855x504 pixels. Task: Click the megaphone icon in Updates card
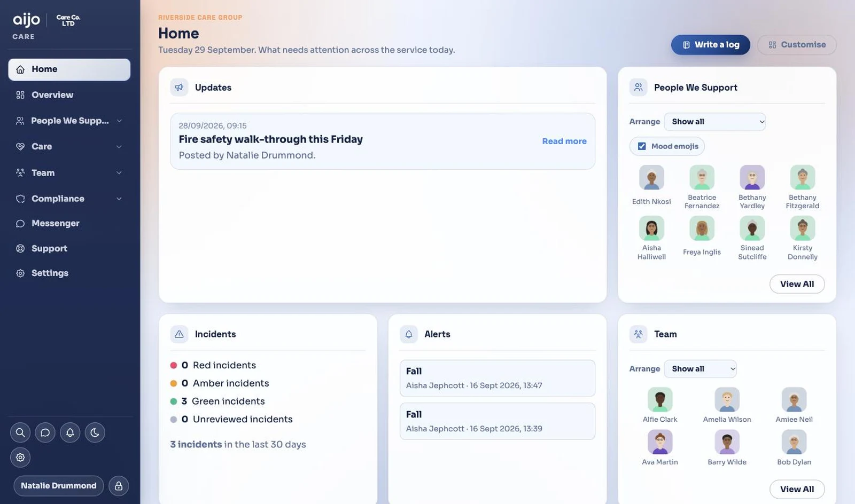tap(179, 88)
